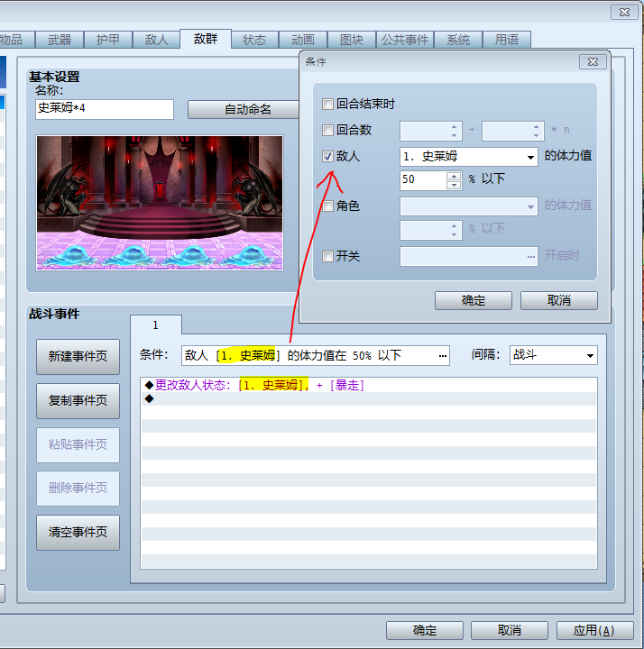Close the 条件 dialog window
The width and height of the screenshot is (644, 649).
coord(593,61)
